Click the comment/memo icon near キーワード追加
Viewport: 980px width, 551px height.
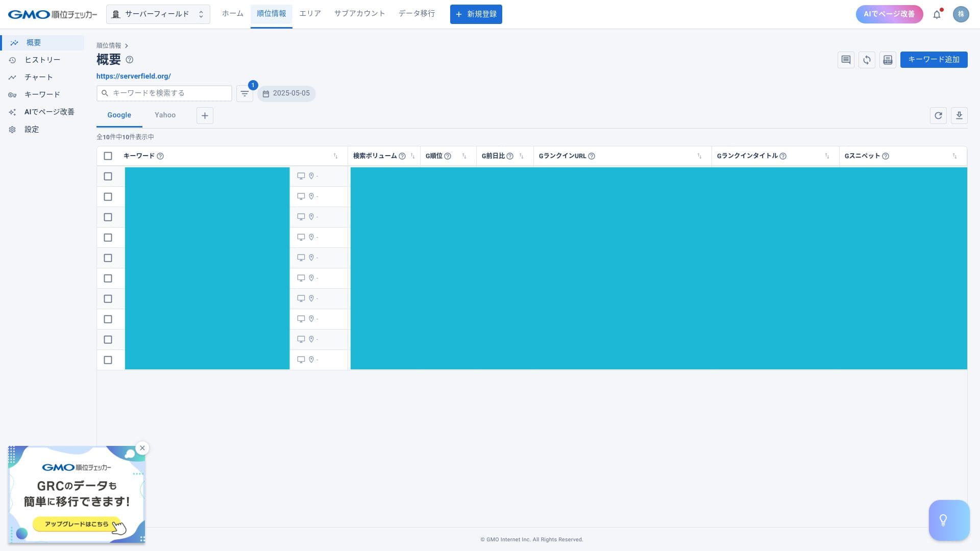(846, 60)
